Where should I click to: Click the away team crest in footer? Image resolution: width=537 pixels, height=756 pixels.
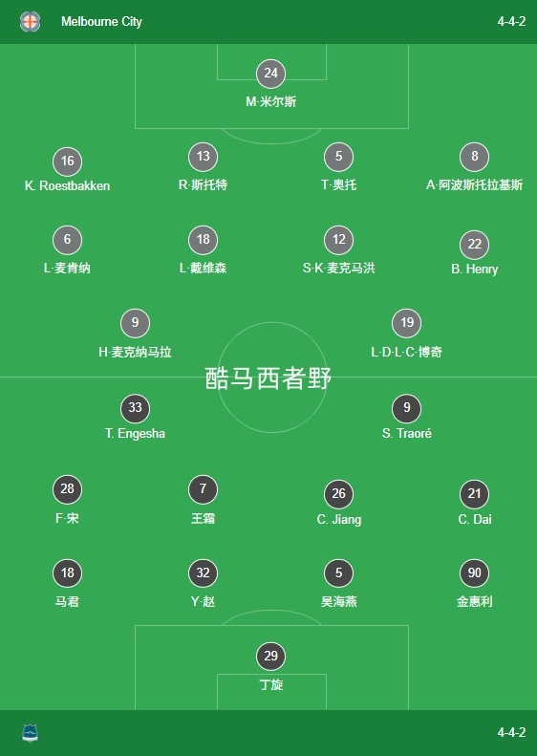30,733
